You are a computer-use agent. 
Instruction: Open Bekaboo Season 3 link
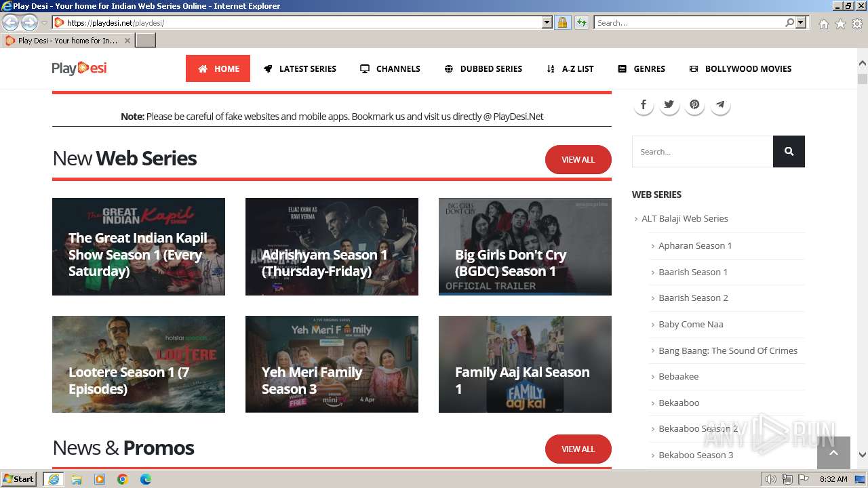click(x=696, y=455)
